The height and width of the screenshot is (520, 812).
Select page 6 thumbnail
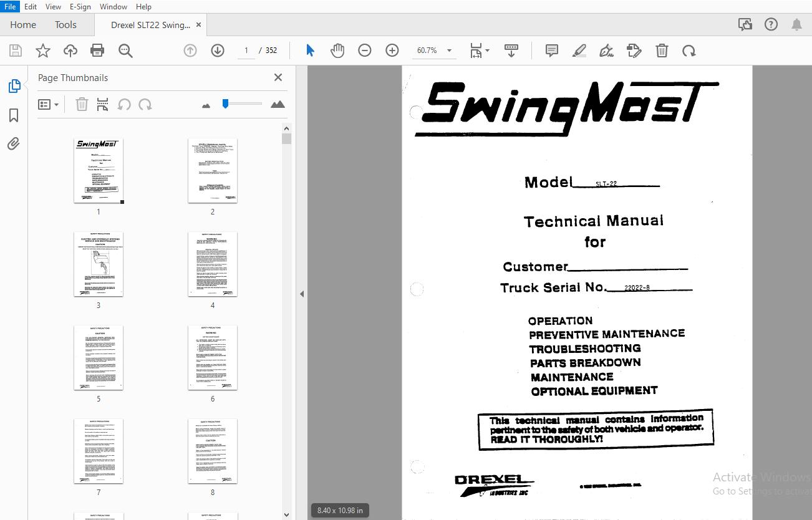(x=213, y=358)
